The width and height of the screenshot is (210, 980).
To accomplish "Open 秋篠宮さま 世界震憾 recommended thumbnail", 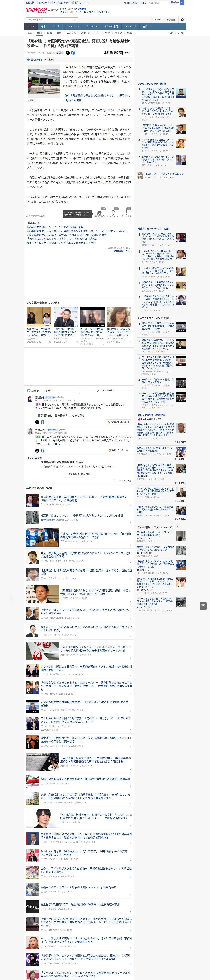I will [39, 317].
